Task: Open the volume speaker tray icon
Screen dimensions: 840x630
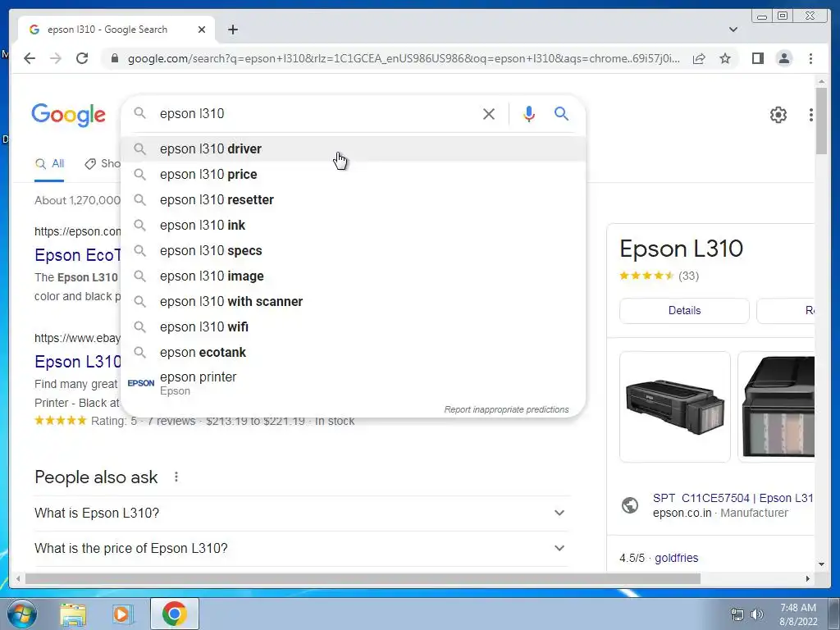Action: [x=757, y=615]
